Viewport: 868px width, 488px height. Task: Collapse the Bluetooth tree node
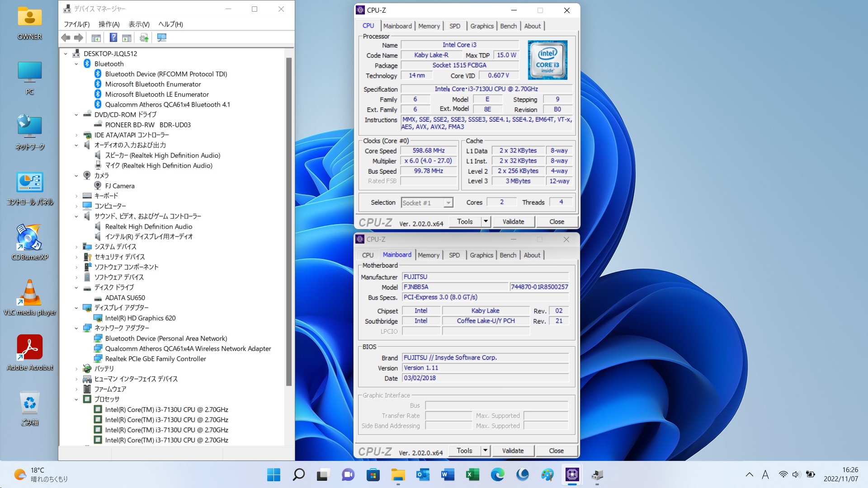click(76, 64)
